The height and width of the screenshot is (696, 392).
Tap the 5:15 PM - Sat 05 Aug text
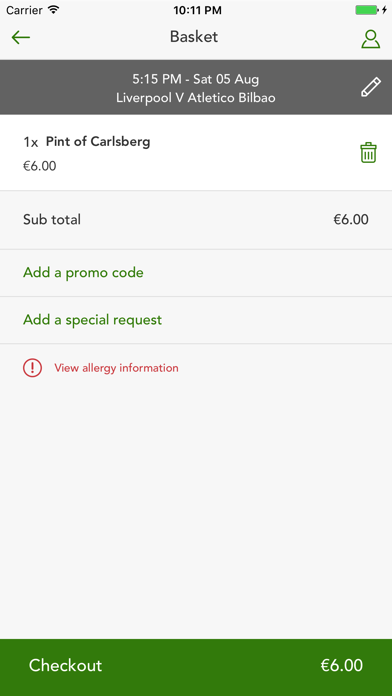point(196,79)
